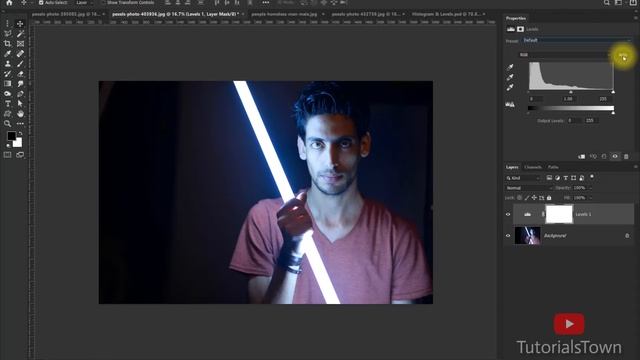The width and height of the screenshot is (640, 360).
Task: Select the Background layer name
Action: click(555, 236)
